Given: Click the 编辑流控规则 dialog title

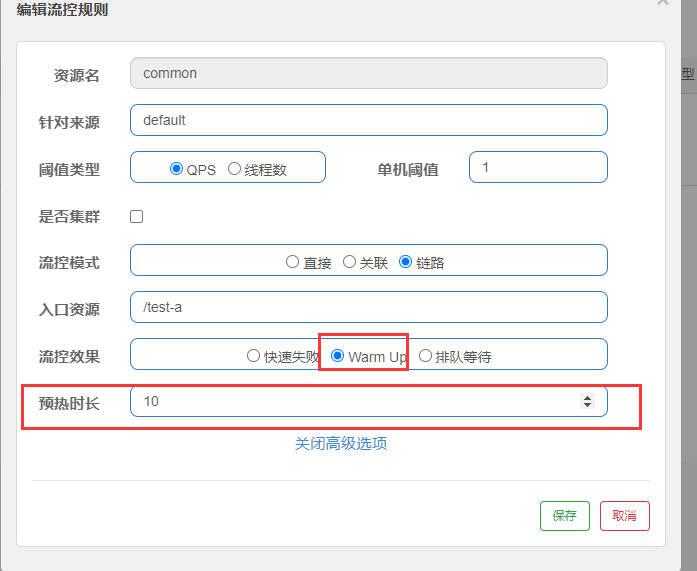Looking at the screenshot, I should point(62,9).
